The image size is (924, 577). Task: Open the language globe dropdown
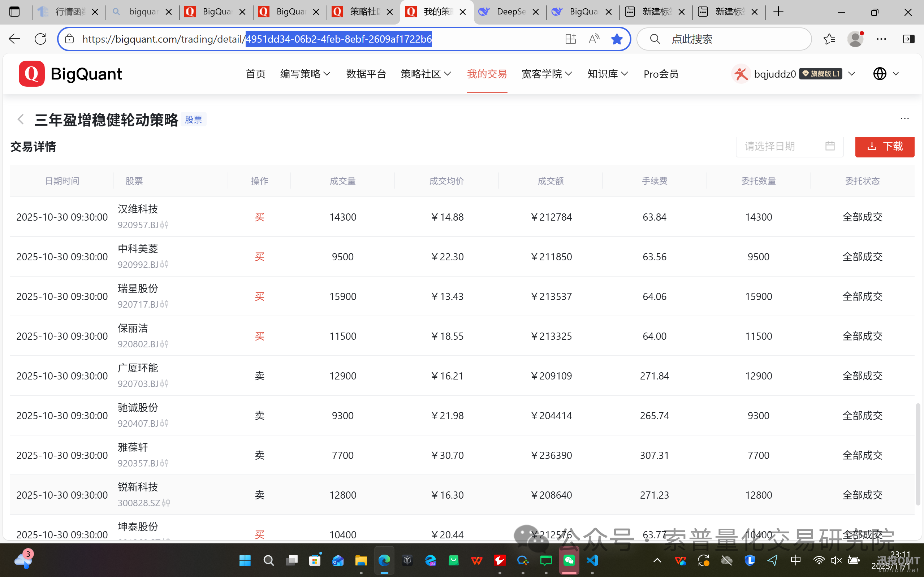886,74
